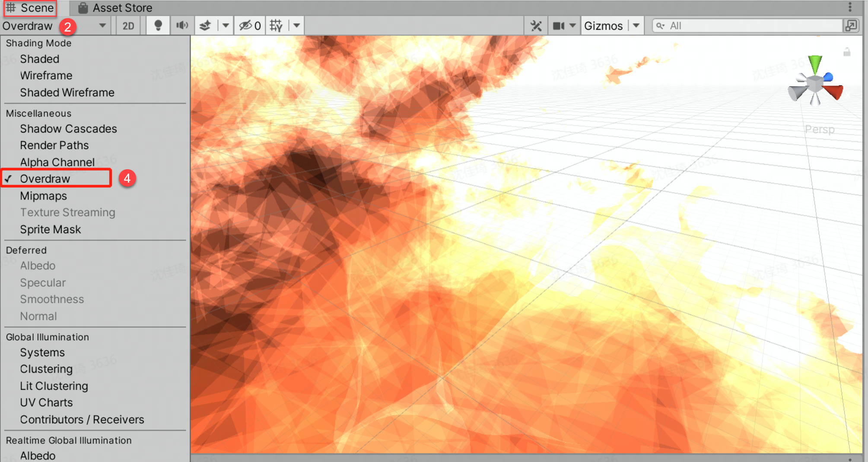Open grid settings dropdown arrow
The width and height of the screenshot is (868, 462).
[x=296, y=26]
